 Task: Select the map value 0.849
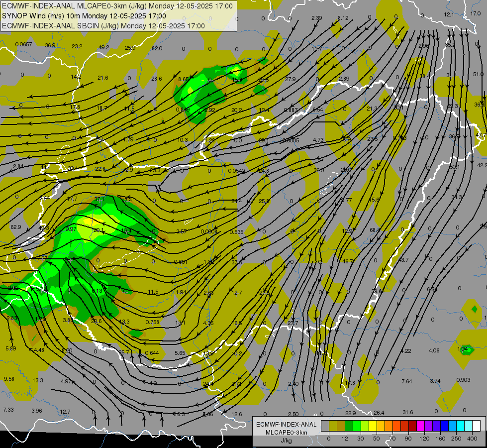coord(183,110)
